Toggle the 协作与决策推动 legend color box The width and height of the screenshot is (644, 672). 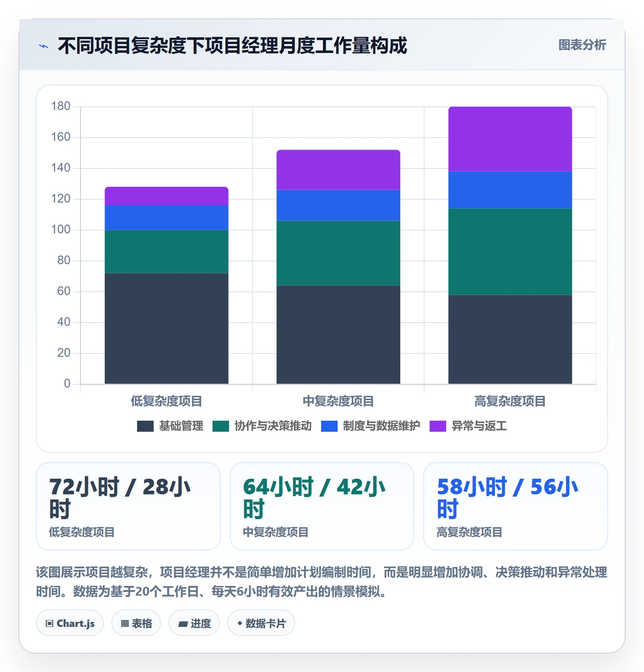coord(221,426)
